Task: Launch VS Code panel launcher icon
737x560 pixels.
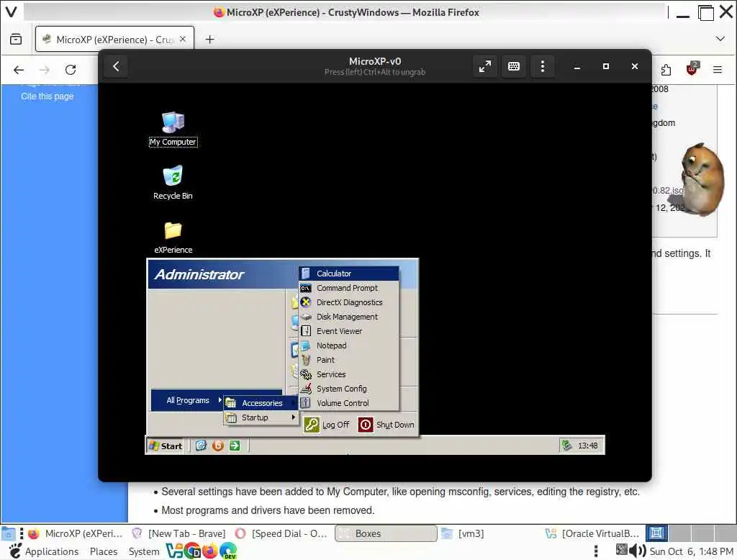Action: coord(175,551)
